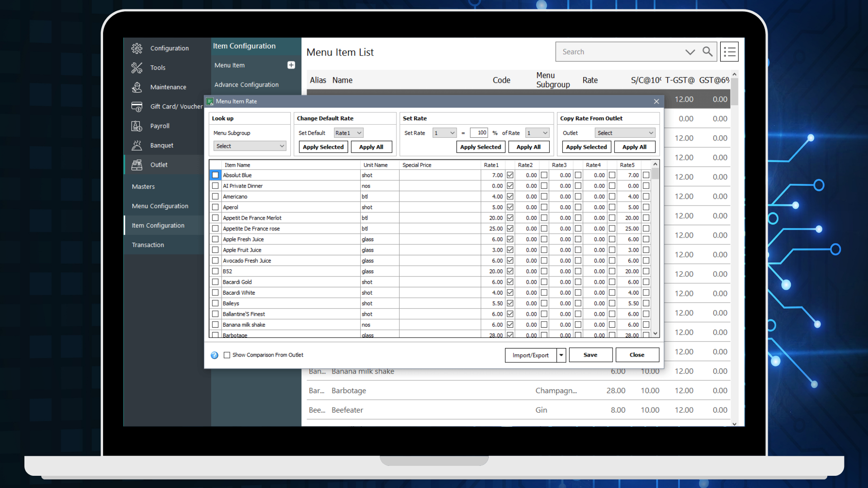Select the Maintenance icon in sidebar
Image resolution: width=868 pixels, height=488 pixels.
(137, 87)
